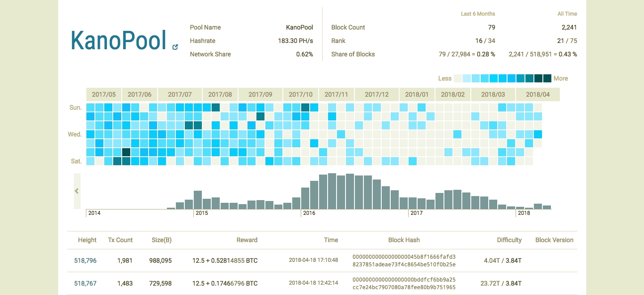Image resolution: width=644 pixels, height=295 pixels.
Task: Click the Height column header
Action: pos(87,240)
